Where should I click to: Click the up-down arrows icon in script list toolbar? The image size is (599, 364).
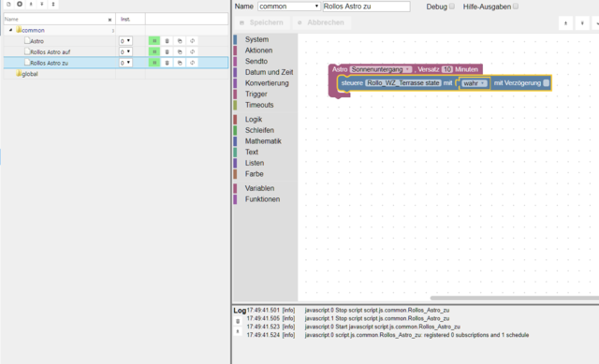coord(53,4)
